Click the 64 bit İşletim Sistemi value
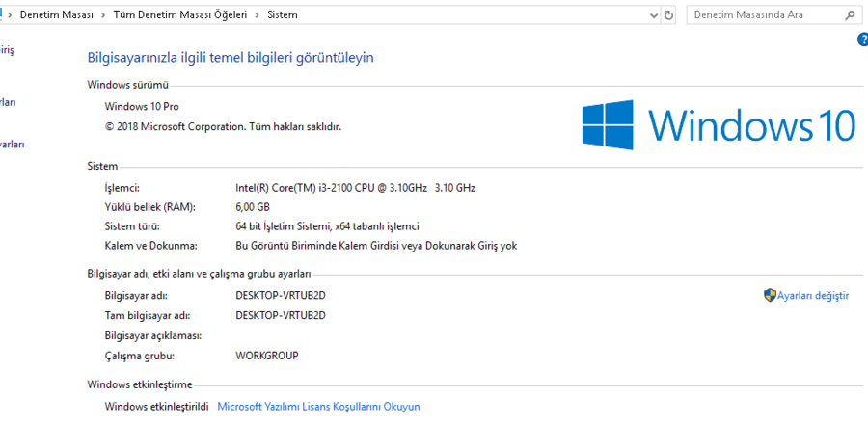The width and height of the screenshot is (868, 424). point(327,226)
